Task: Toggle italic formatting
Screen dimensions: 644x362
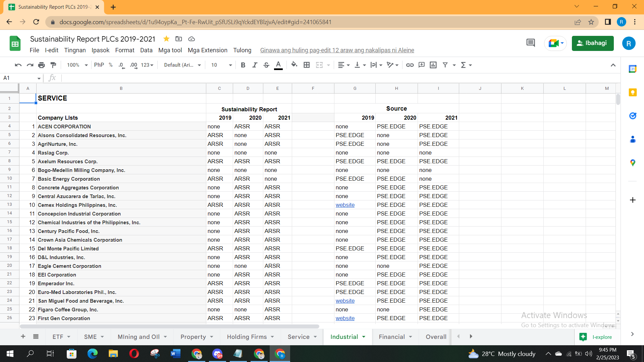Action: [x=255, y=65]
